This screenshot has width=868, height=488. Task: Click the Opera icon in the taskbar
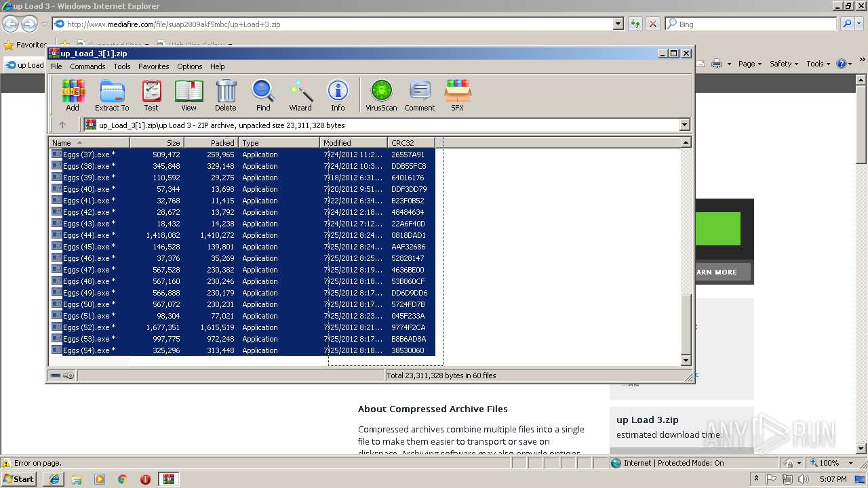145,479
